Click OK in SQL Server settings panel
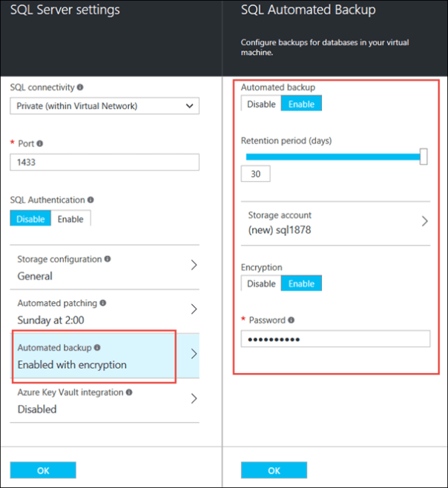The image size is (448, 488). click(43, 470)
